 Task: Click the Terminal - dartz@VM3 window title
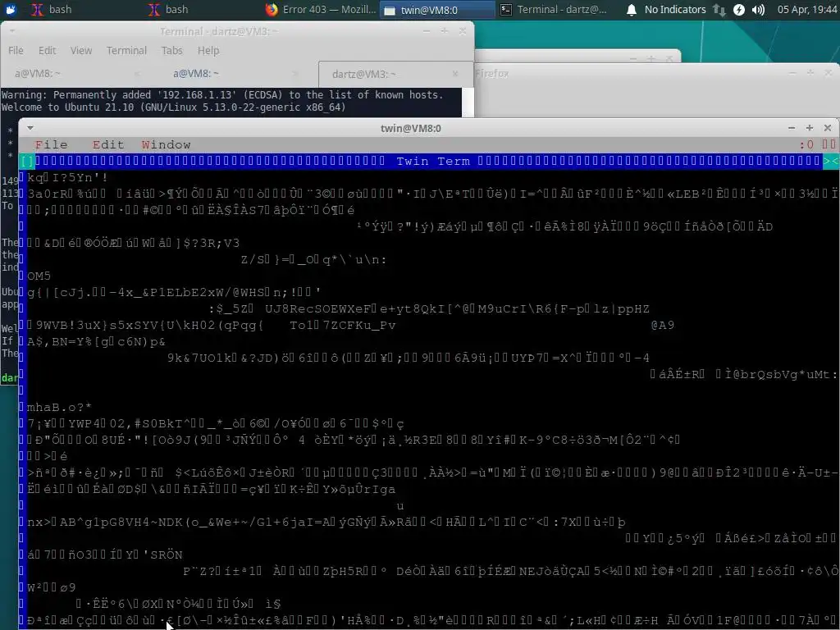(218, 31)
